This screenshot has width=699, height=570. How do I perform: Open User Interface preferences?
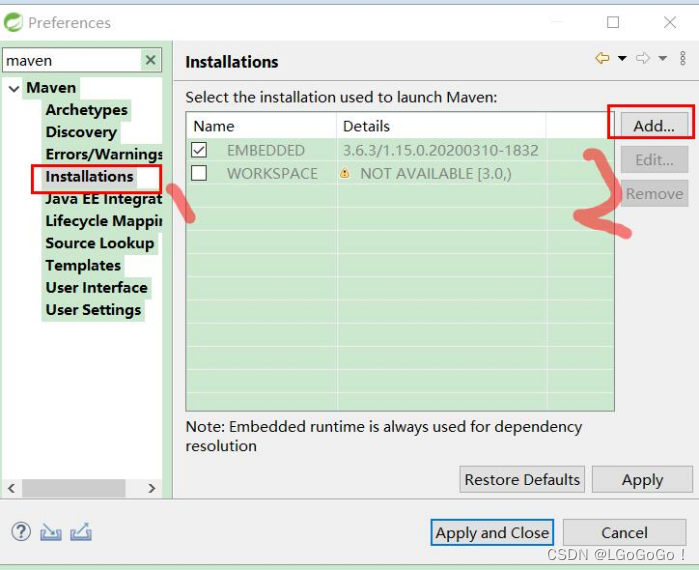pyautogui.click(x=97, y=288)
